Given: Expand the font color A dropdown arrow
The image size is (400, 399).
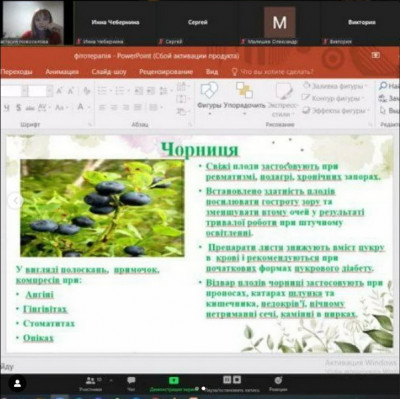Looking at the screenshot, I should coord(89,108).
